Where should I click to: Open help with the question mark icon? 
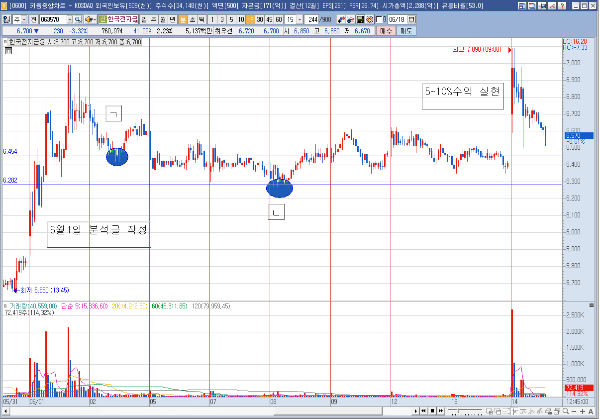tap(562, 6)
